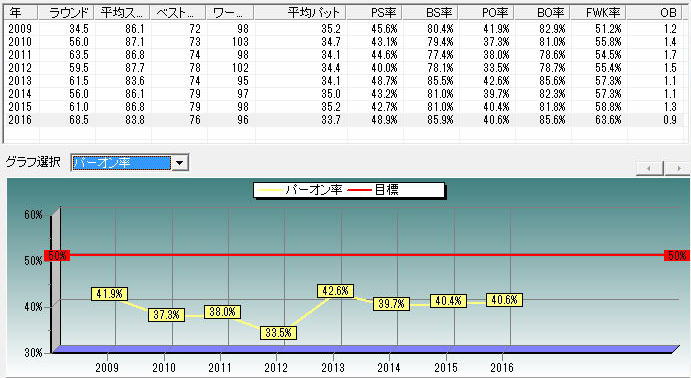Click the FWK率 column header
This screenshot has width=691, height=378.
click(599, 13)
